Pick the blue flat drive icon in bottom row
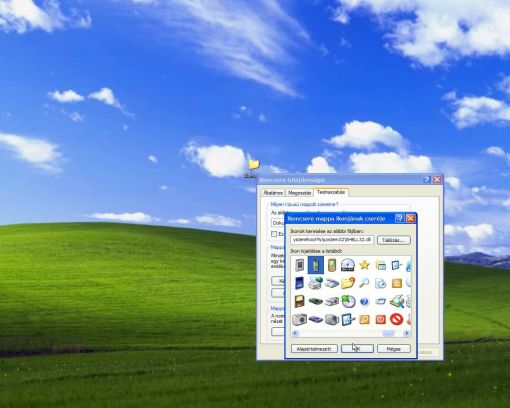Screen dimensions: 510x408 click(x=315, y=320)
